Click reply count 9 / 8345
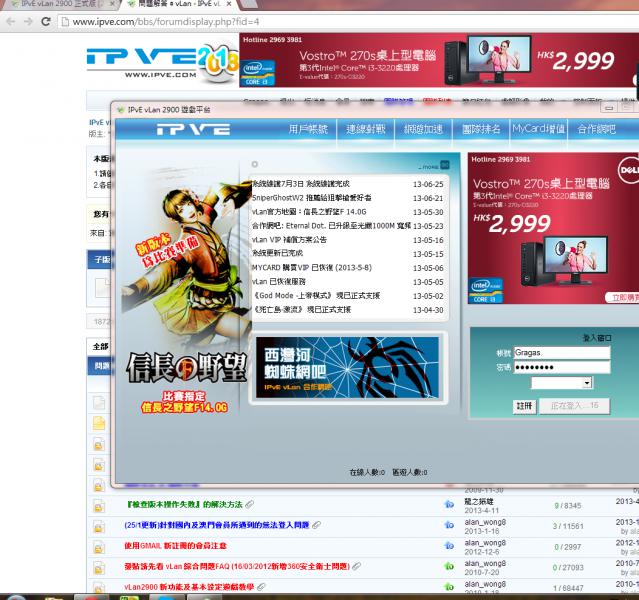Image resolution: width=639 pixels, height=600 pixels. [x=568, y=506]
